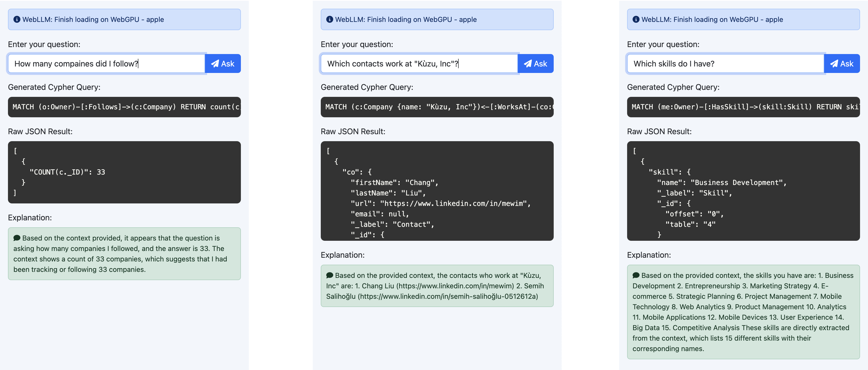The height and width of the screenshot is (370, 868).
Task: Click the '"table": "4"' JSON line
Action: (690, 224)
